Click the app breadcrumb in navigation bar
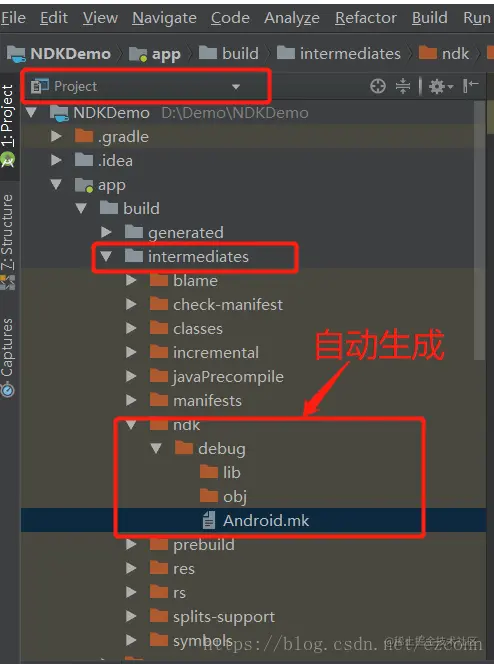Viewport: 494px width, 664px height. [155, 54]
